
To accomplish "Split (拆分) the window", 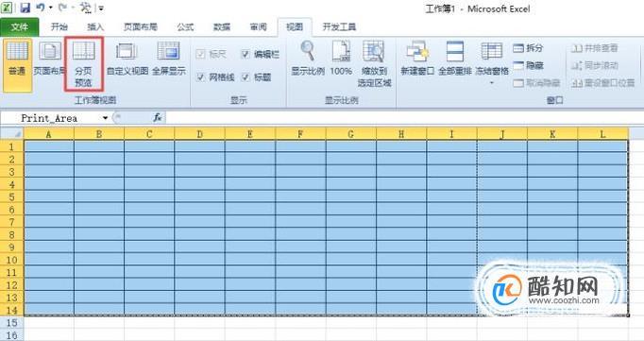I will pyautogui.click(x=528, y=48).
